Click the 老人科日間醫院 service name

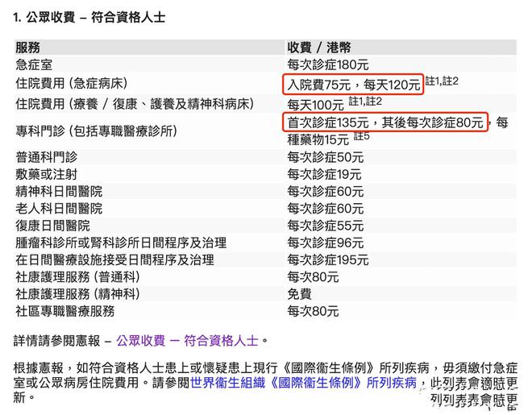click(x=59, y=209)
